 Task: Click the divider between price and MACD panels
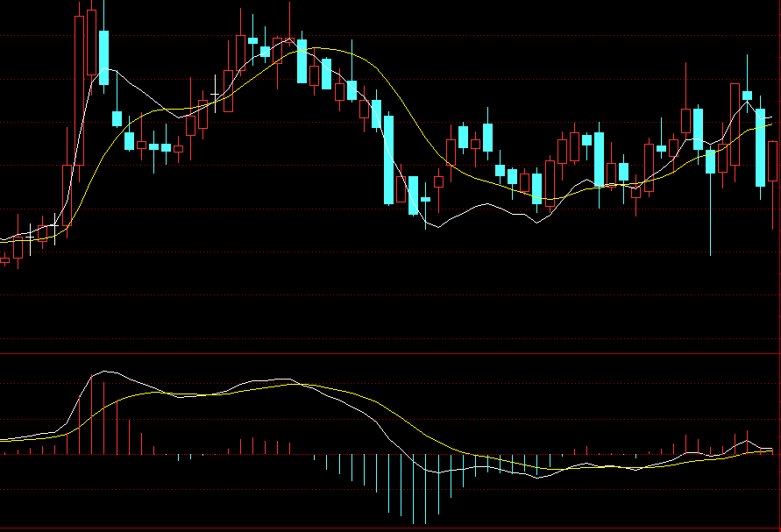point(390,353)
